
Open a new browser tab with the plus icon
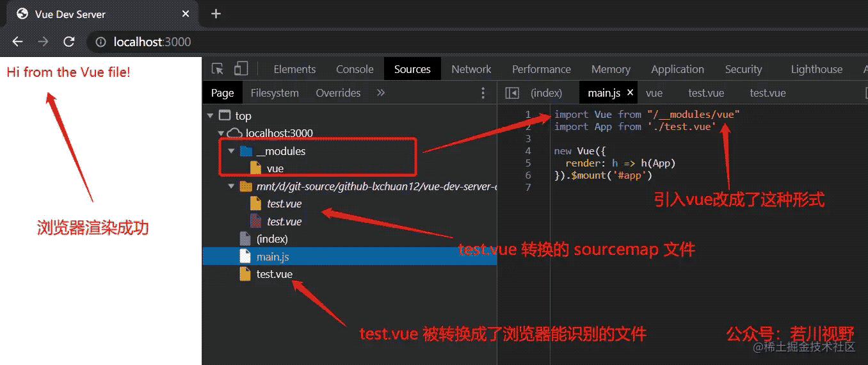tap(216, 13)
